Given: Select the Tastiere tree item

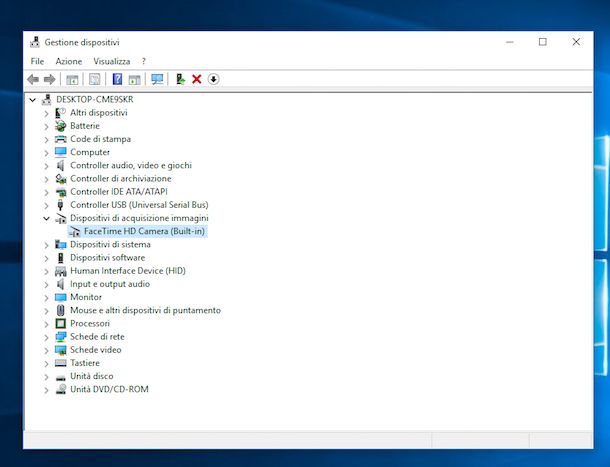Looking at the screenshot, I should point(84,363).
